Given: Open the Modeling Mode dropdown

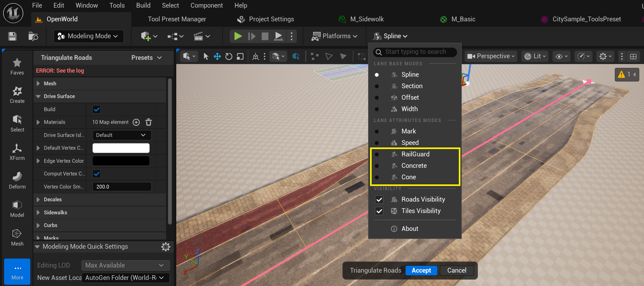Looking at the screenshot, I should 88,36.
